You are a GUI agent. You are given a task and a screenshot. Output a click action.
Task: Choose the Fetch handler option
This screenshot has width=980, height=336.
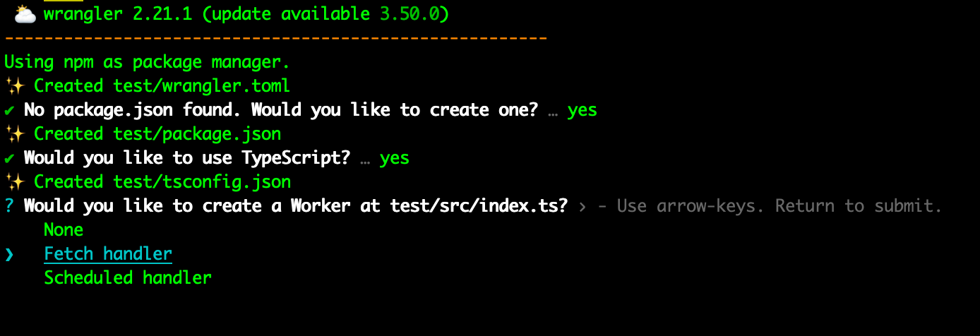click(108, 254)
